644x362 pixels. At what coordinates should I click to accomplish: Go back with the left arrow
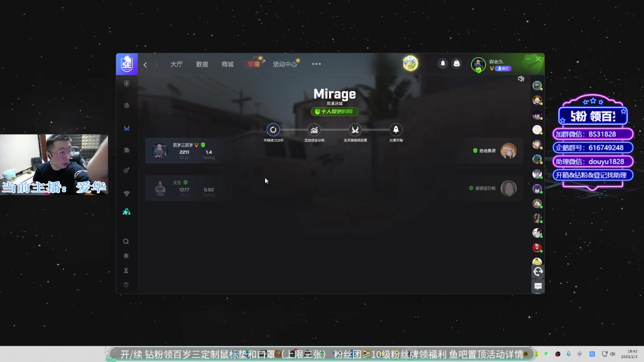(145, 64)
